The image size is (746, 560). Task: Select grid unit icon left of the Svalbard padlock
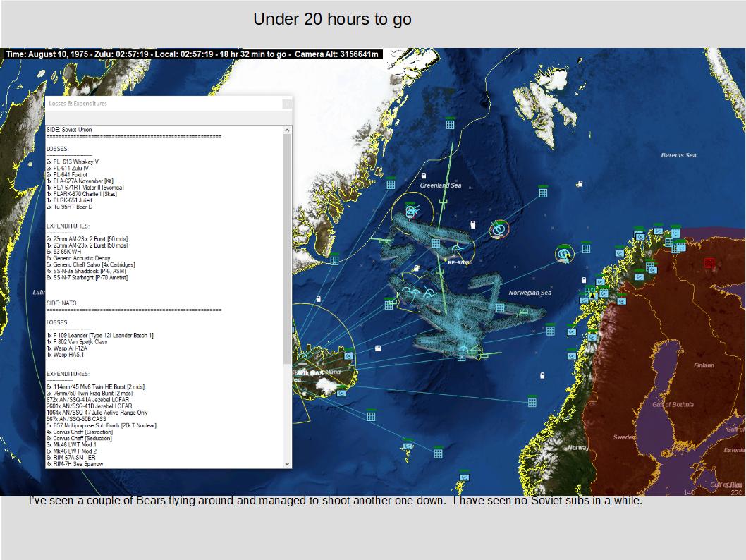pyautogui.click(x=542, y=193)
